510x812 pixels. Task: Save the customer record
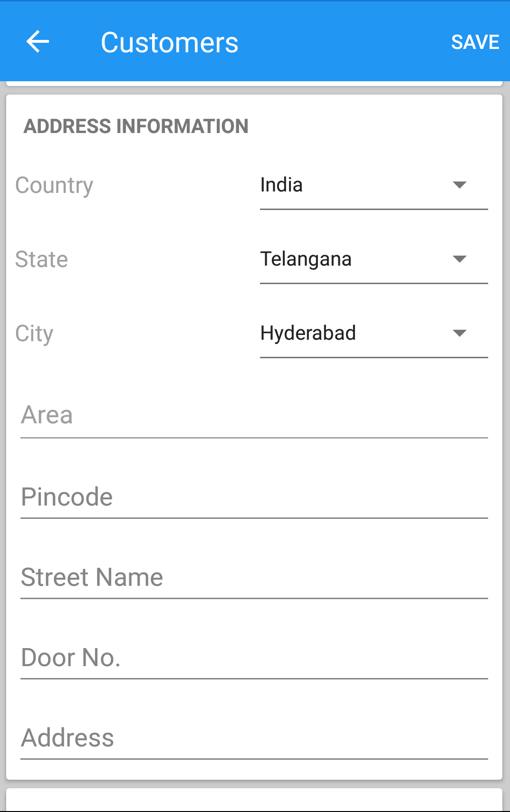pyautogui.click(x=475, y=42)
